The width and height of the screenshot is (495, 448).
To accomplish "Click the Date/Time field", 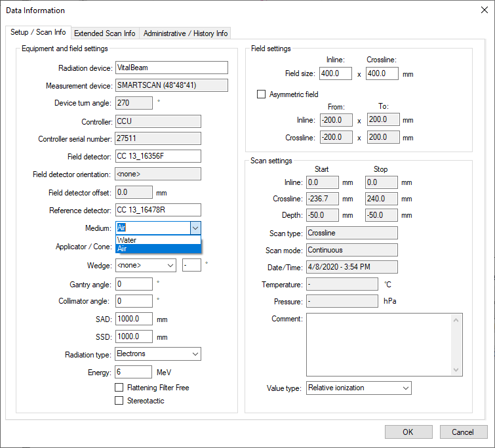I will coord(352,267).
